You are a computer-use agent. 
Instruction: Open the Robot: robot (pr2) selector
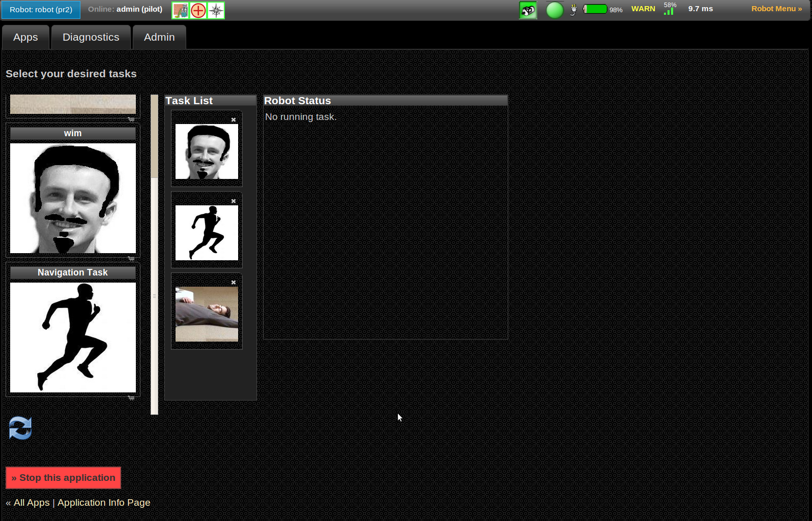(x=41, y=10)
